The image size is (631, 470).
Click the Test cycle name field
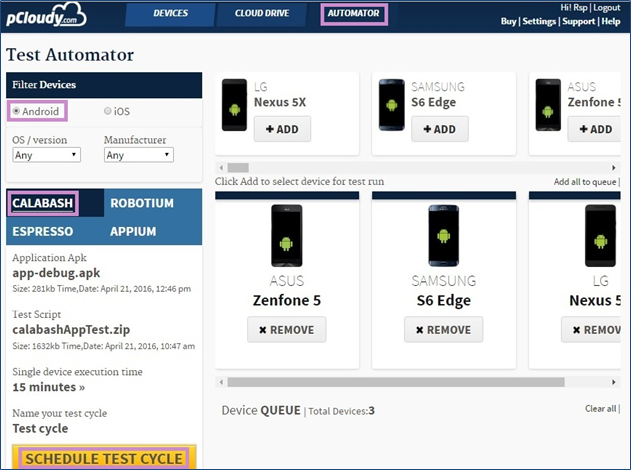tap(40, 428)
